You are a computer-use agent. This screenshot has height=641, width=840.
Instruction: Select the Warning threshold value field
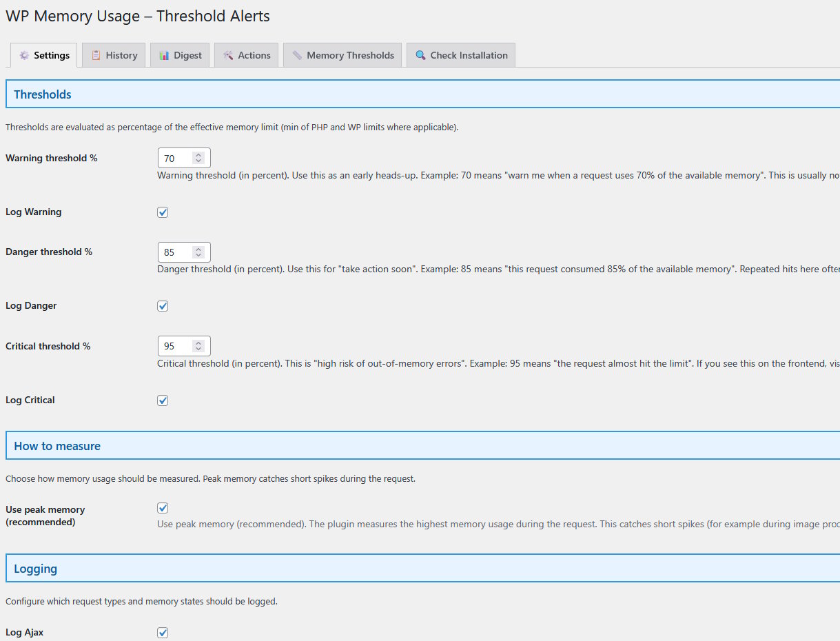tap(176, 158)
